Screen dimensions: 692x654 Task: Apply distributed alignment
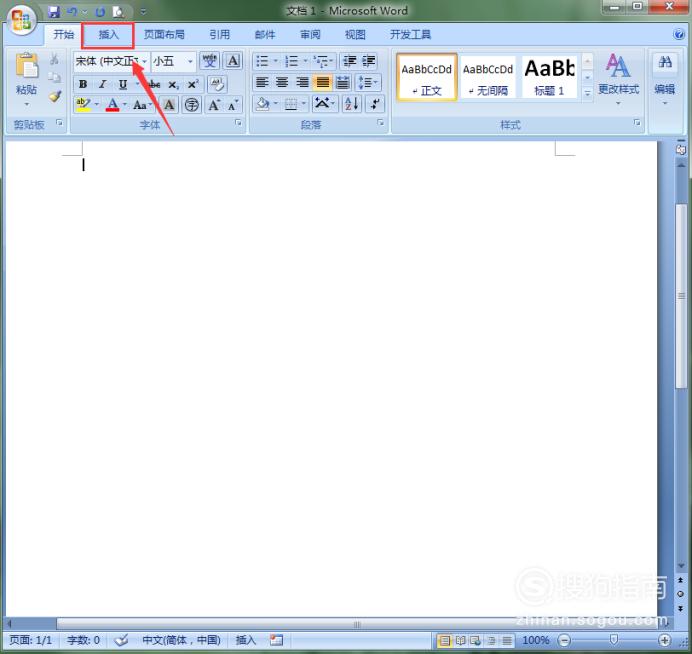(x=342, y=82)
